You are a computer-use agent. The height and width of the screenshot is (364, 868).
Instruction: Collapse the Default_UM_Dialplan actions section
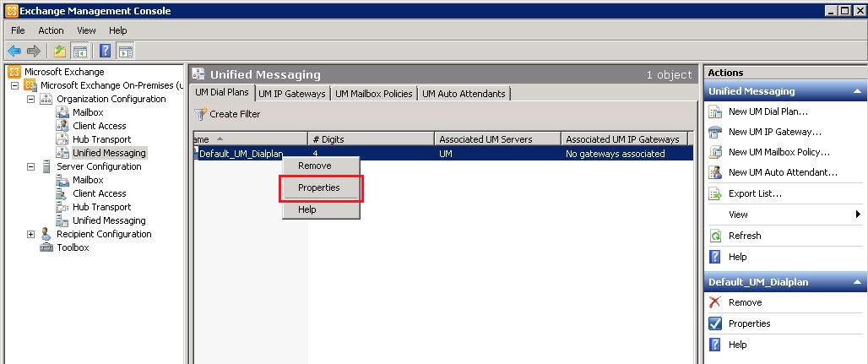[x=858, y=282]
